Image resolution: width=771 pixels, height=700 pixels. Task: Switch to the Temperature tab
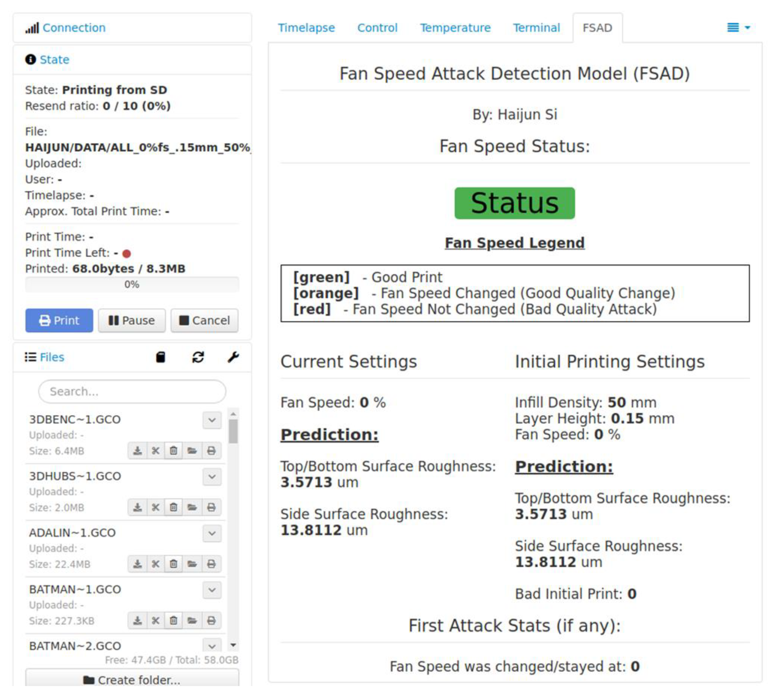455,27
